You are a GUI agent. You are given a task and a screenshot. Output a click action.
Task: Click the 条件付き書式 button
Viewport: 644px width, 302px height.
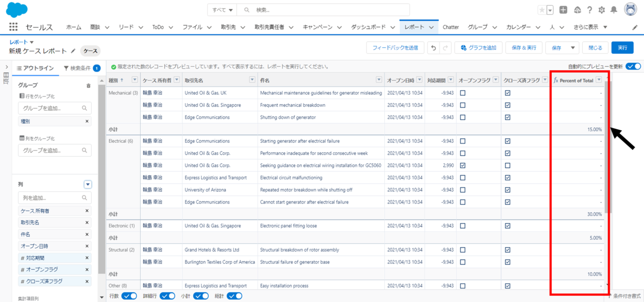625,296
